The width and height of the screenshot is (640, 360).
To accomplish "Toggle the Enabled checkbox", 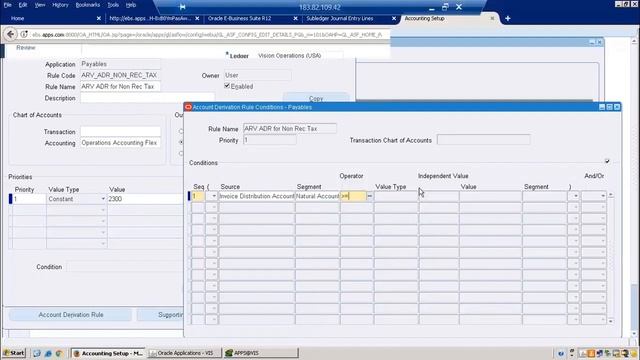I will (227, 86).
